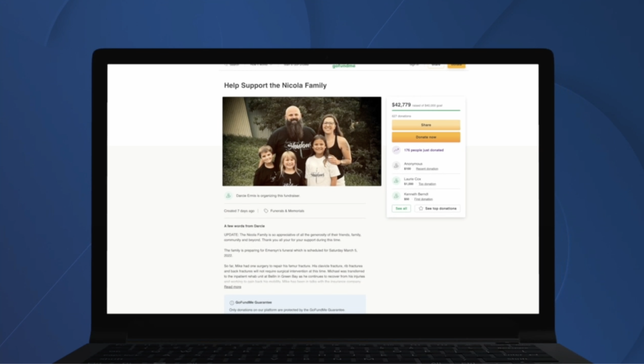This screenshot has width=644, height=364.
Task: Expand the story with Read more
Action: [x=232, y=287]
